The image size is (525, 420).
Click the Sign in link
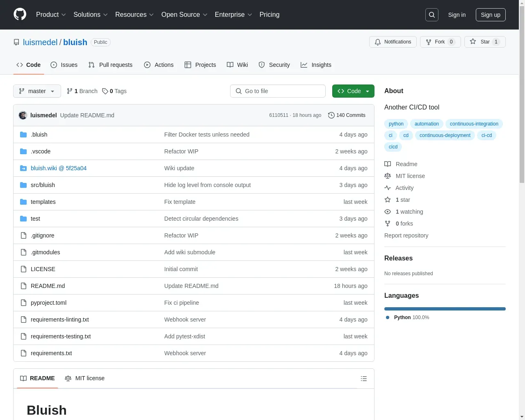[x=457, y=15]
